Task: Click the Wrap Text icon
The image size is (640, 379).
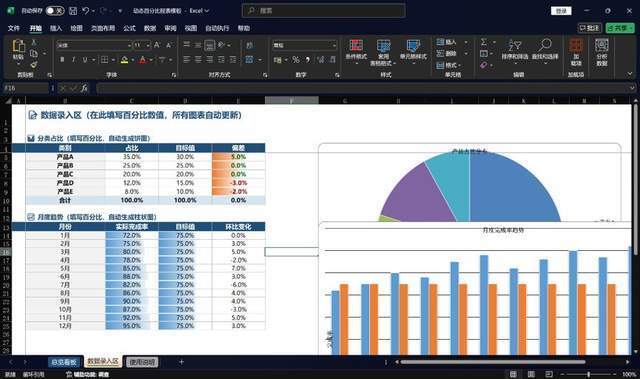Action: 250,45
